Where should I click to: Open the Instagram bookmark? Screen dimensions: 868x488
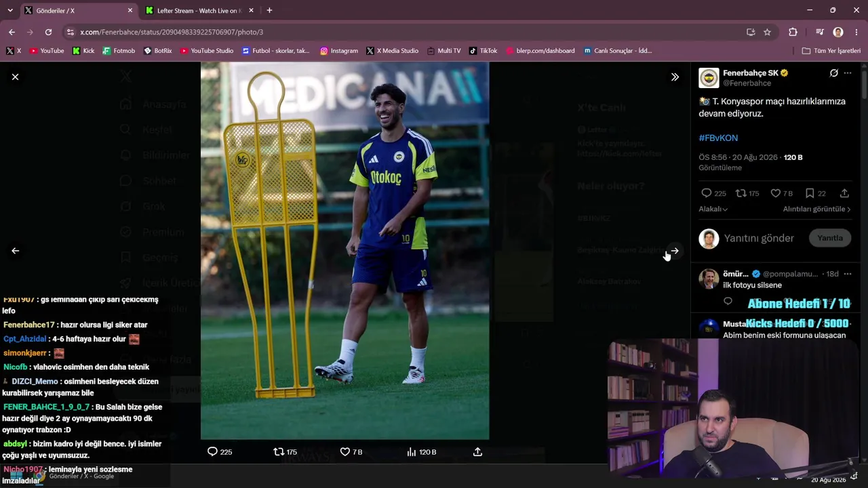(x=339, y=51)
